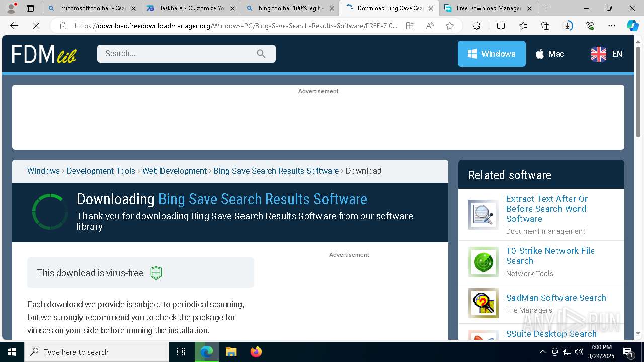Open Extract Text After Or Before Search Word link

[x=547, y=209]
